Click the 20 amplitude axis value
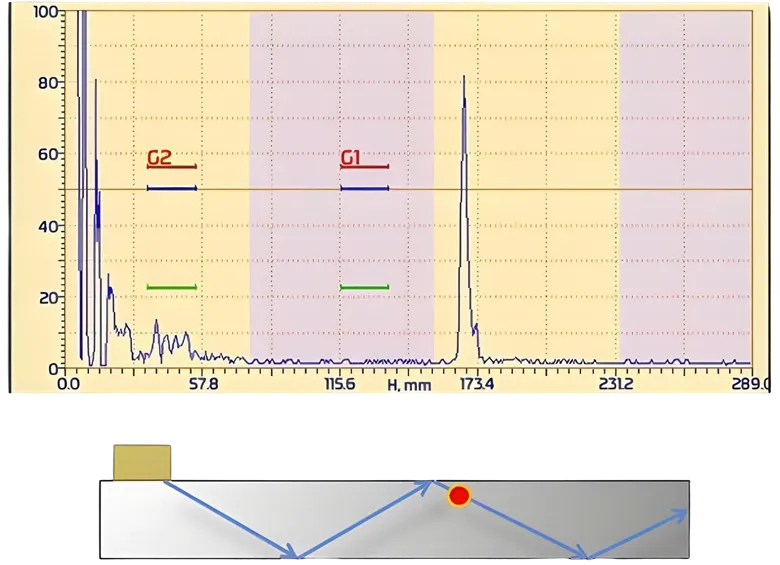780x565 pixels. coord(48,297)
